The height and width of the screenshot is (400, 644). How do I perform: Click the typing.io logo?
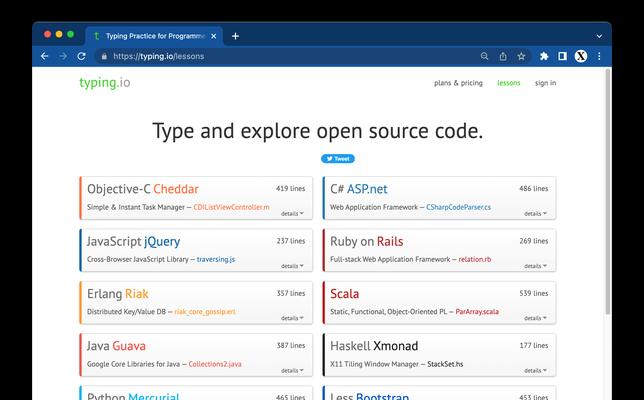(105, 83)
